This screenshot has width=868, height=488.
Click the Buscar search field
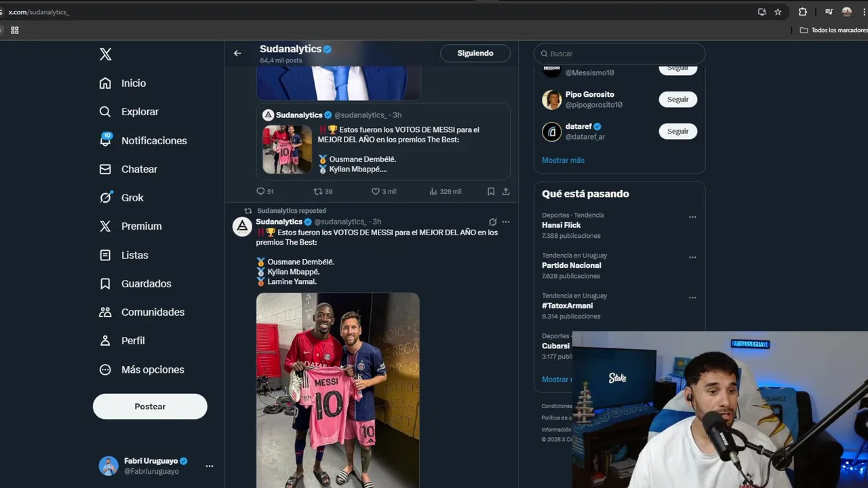click(620, 54)
